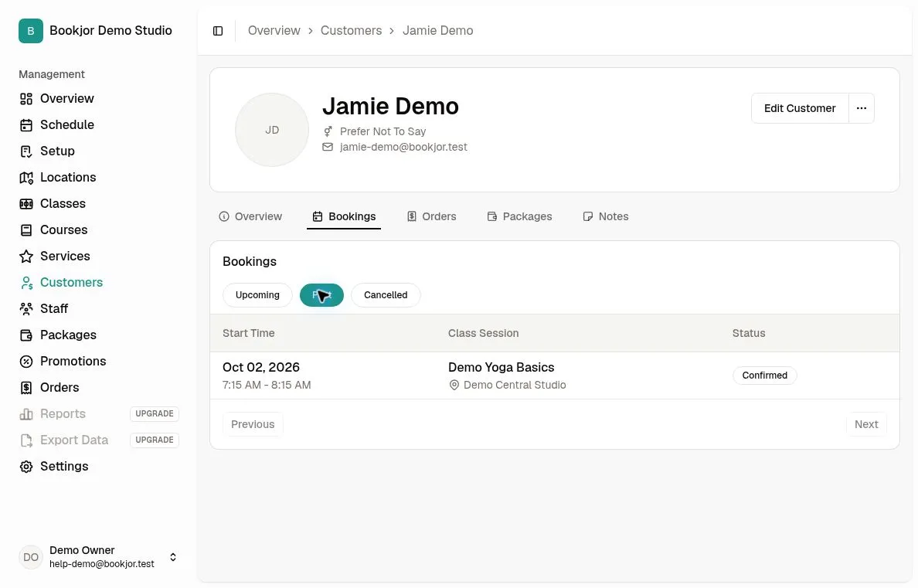Open the Locations map icon

point(26,178)
